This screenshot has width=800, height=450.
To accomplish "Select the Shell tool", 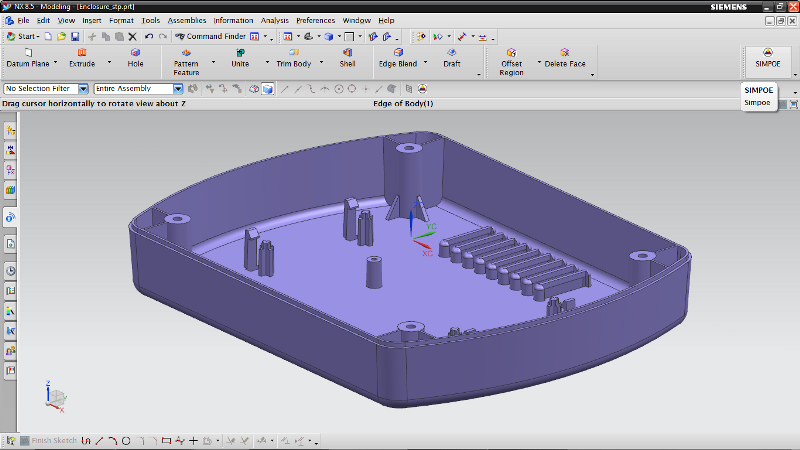I will point(347,58).
